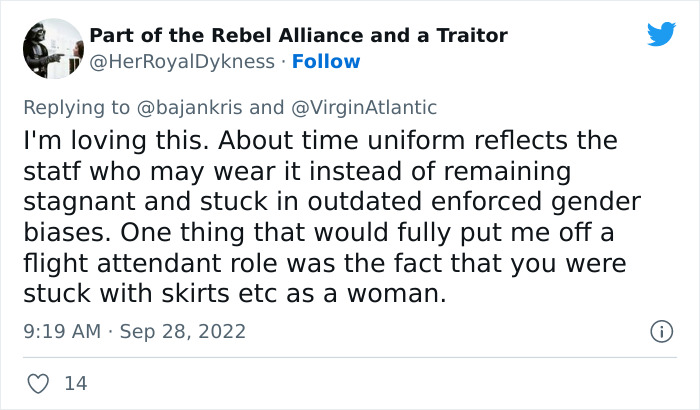700x410 pixels.
Task: Click the like count of 14
Action: 75,382
